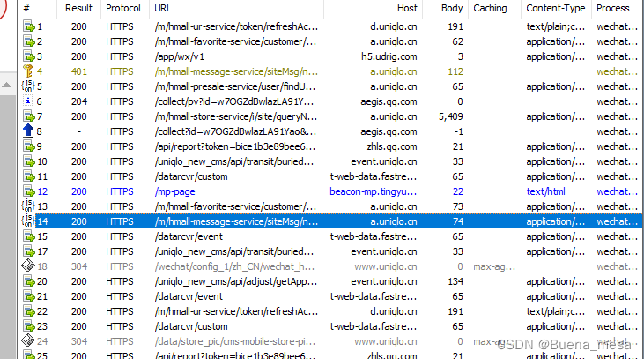The width and height of the screenshot is (644, 359).
Task: Select host event.uniqlo.cn in row 17
Action: 384,251
